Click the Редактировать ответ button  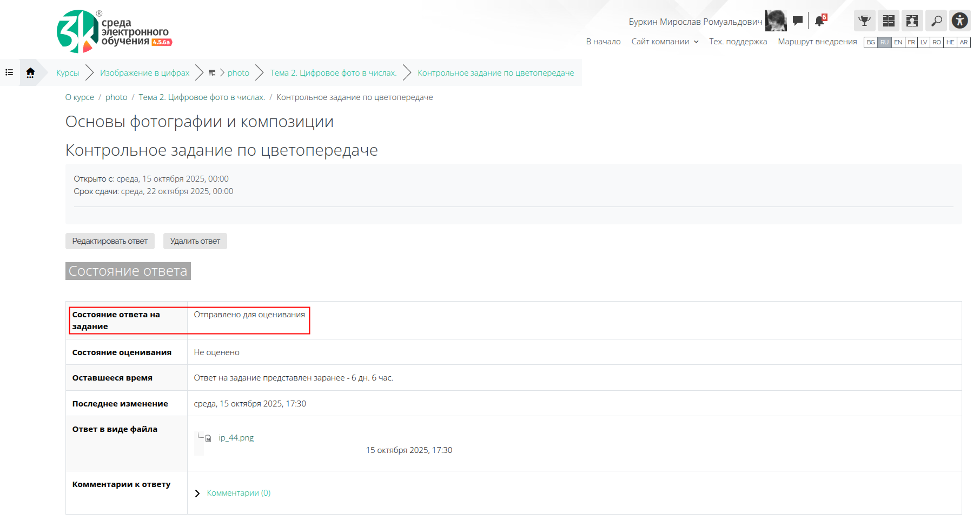pyautogui.click(x=110, y=241)
